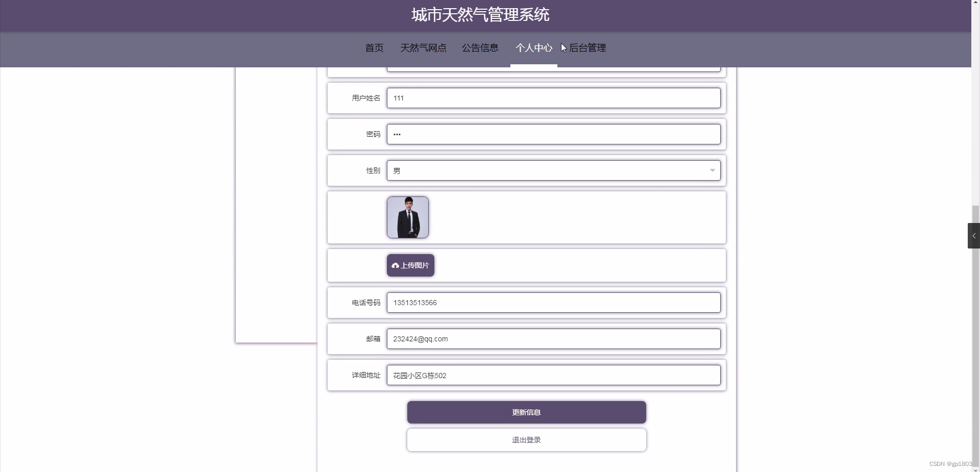Open 后台管理 backend management
The width and height of the screenshot is (980, 472).
pos(587,47)
